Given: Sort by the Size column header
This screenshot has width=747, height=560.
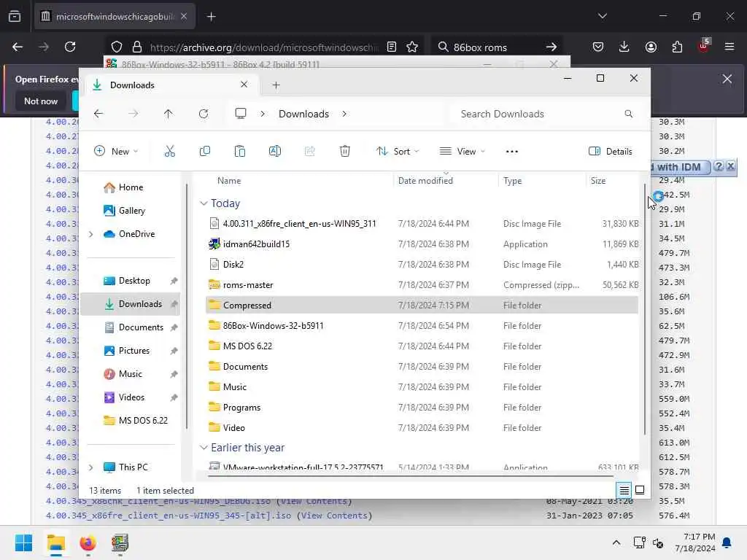Looking at the screenshot, I should click(x=598, y=181).
